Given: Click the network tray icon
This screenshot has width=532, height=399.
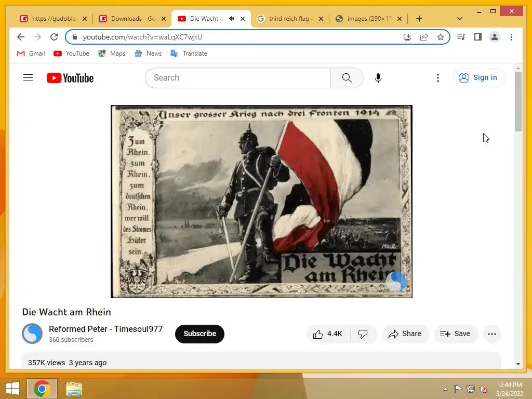Looking at the screenshot, I should [471, 389].
